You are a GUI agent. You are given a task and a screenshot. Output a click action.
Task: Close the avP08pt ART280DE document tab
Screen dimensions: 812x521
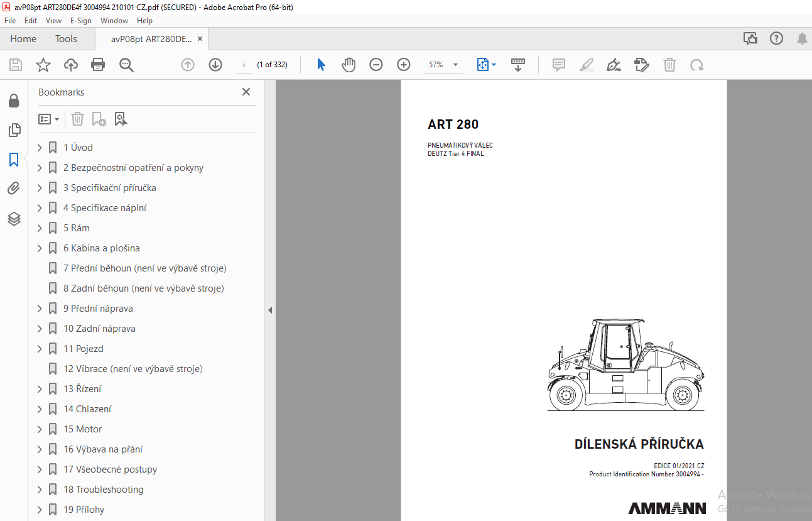pyautogui.click(x=200, y=39)
